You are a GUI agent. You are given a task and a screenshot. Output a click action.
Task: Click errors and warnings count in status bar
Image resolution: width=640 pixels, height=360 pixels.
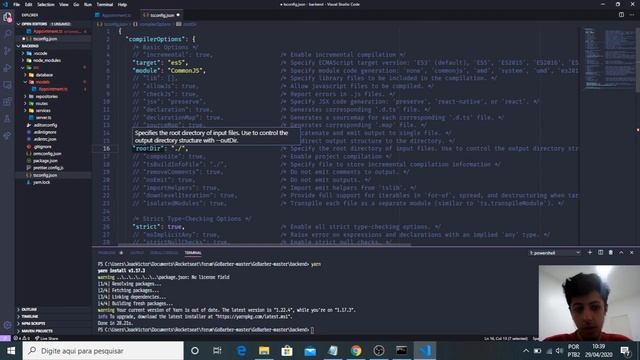pos(22,338)
